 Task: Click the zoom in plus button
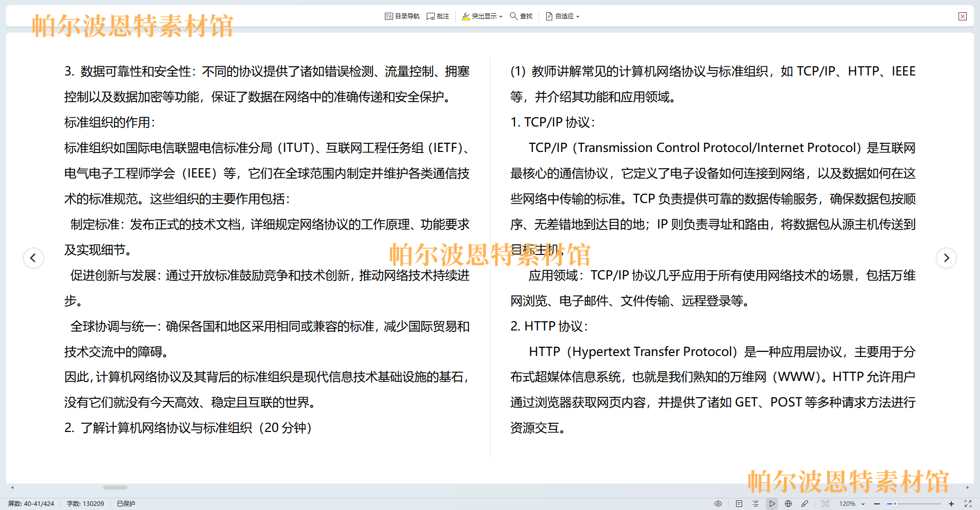[x=951, y=503]
